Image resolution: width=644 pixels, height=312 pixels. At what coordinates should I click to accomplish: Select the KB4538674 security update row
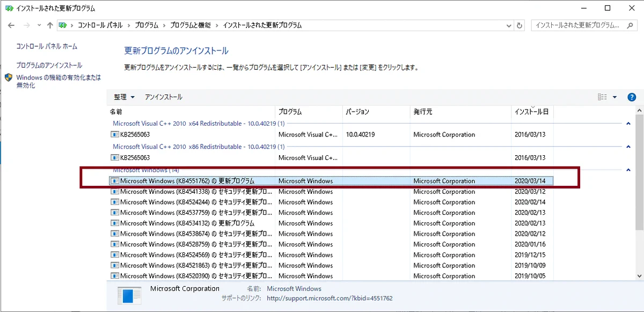(331, 234)
